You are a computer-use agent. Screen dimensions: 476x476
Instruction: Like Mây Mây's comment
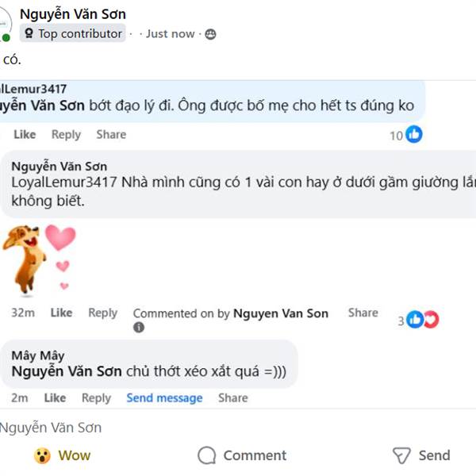(x=55, y=398)
